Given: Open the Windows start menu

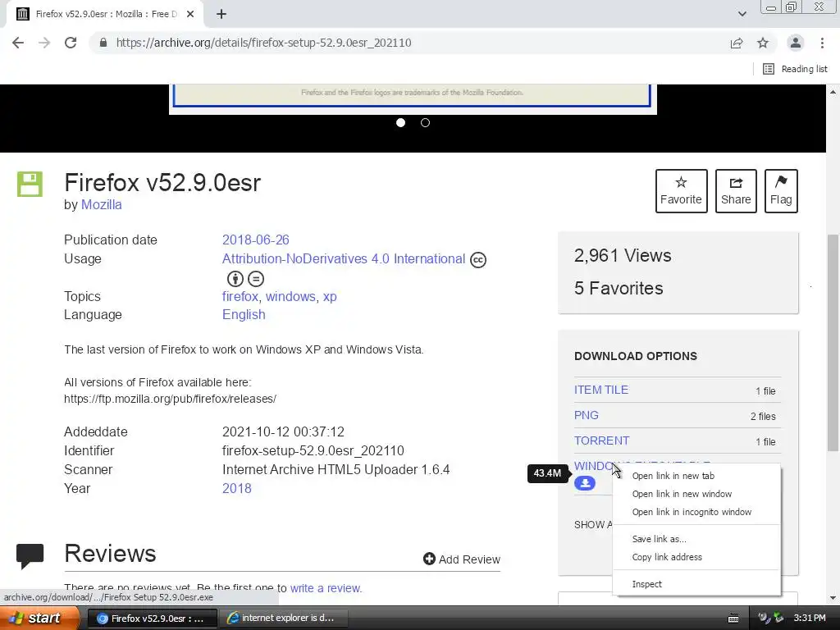Looking at the screenshot, I should [x=39, y=618].
